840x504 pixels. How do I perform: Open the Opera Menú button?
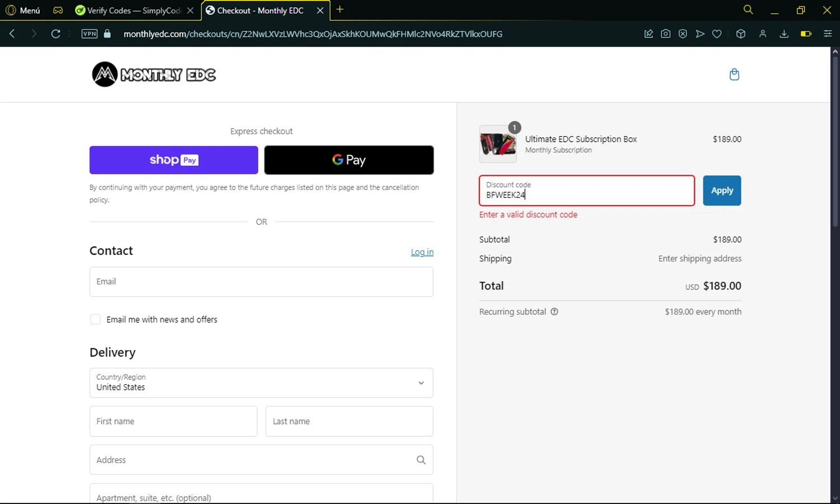click(23, 10)
